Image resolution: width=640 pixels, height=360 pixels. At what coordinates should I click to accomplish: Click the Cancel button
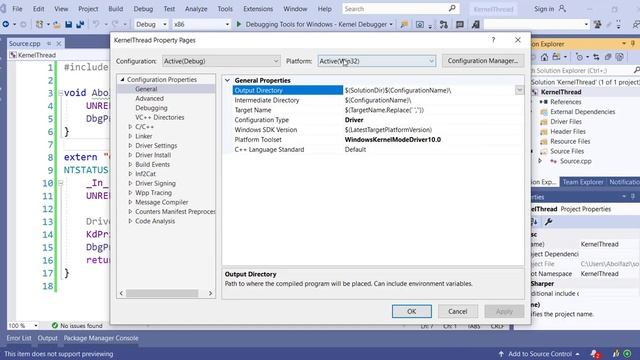click(458, 311)
